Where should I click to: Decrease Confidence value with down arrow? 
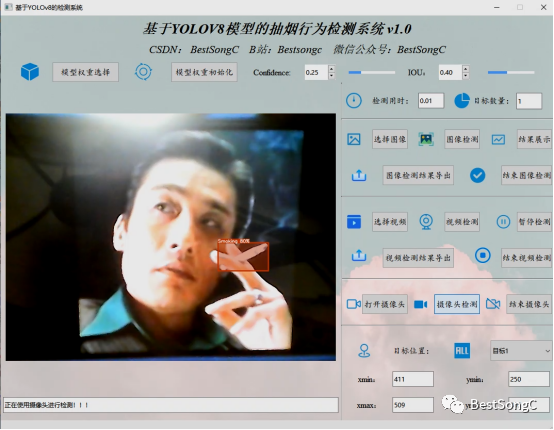point(331,76)
